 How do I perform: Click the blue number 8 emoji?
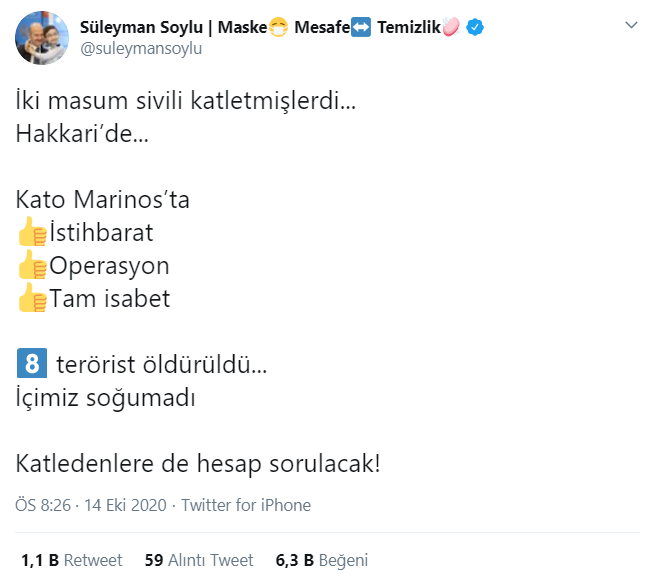[x=29, y=364]
